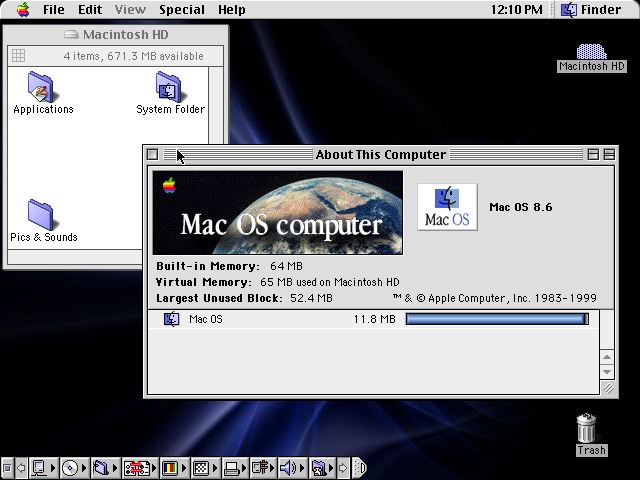
Task: Open the printer selector Control Strip module
Action: click(x=234, y=468)
